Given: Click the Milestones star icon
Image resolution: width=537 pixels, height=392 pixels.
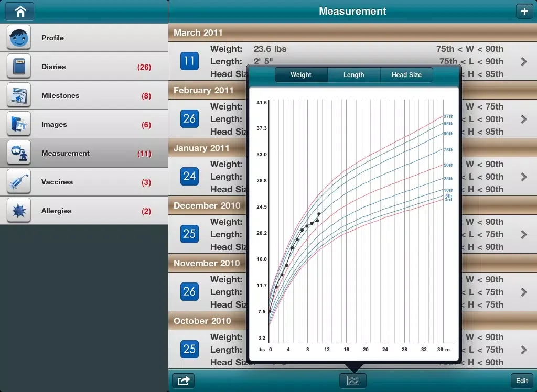Looking at the screenshot, I should click(19, 95).
